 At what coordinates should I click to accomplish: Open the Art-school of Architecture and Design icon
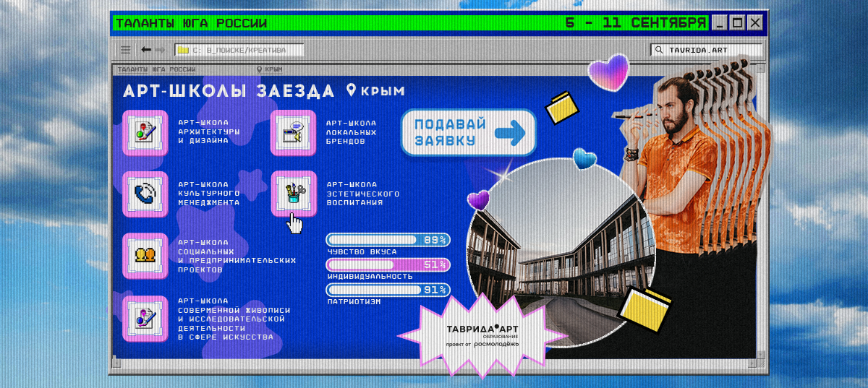click(144, 132)
